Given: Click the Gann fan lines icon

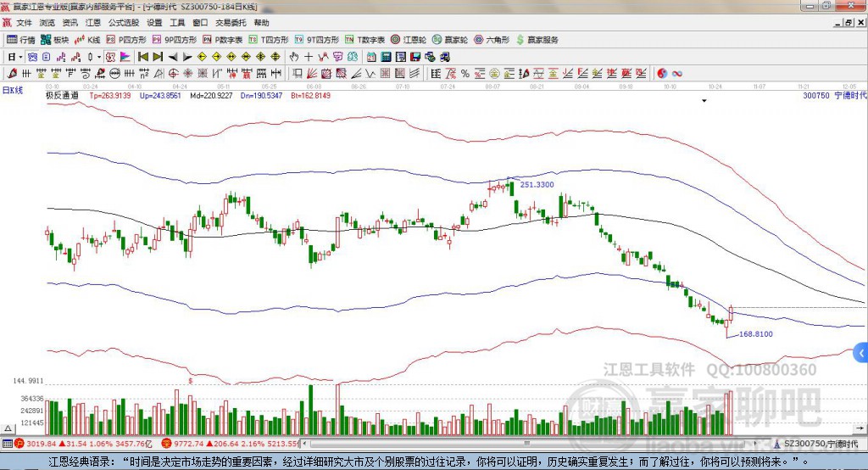Looking at the screenshot, I should pos(312,74).
